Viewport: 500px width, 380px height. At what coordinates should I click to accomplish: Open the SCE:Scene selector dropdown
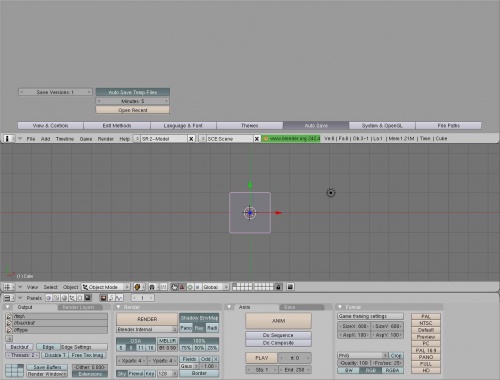coord(202,139)
